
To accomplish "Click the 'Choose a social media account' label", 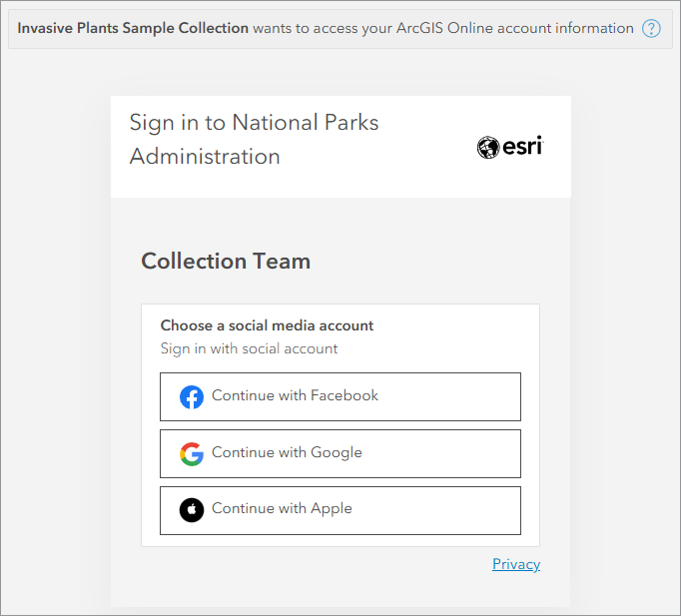I will (x=267, y=325).
